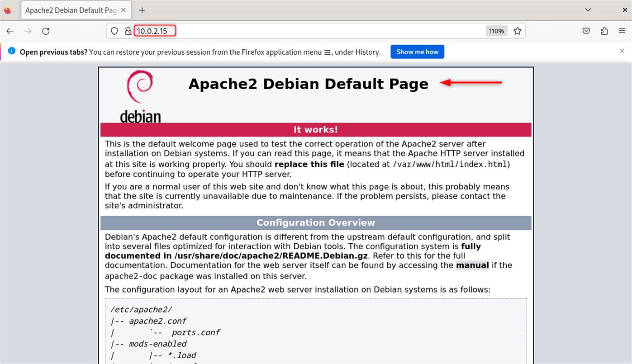Open the Pocket save icon

pos(586,31)
